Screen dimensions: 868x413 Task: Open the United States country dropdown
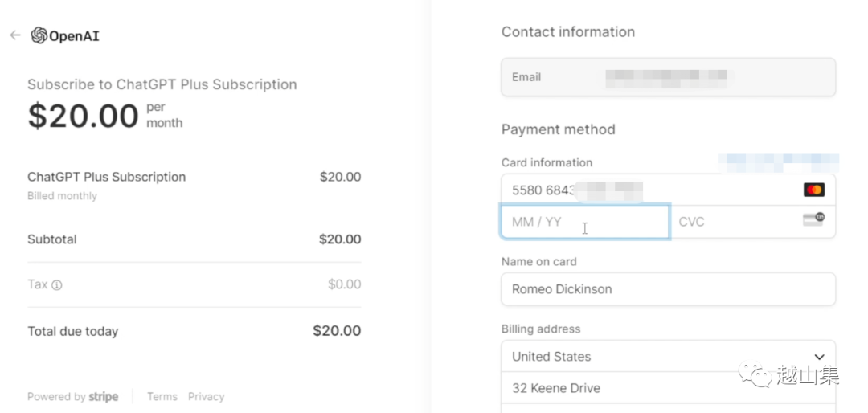(x=667, y=357)
